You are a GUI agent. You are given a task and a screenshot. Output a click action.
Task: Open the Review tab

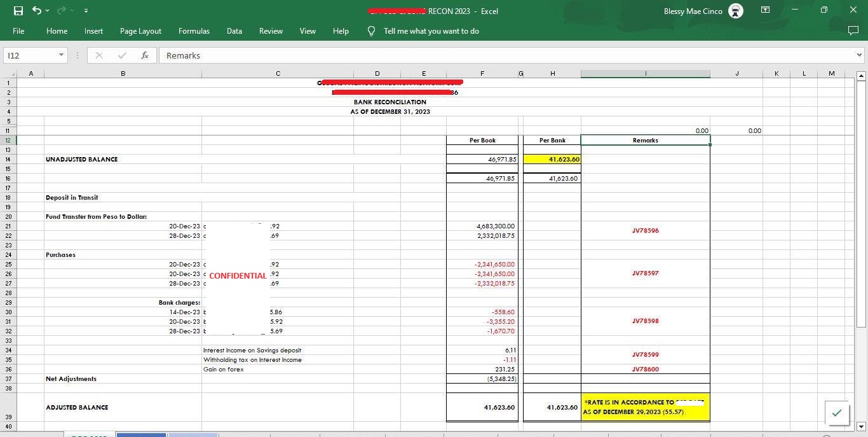[x=271, y=31]
